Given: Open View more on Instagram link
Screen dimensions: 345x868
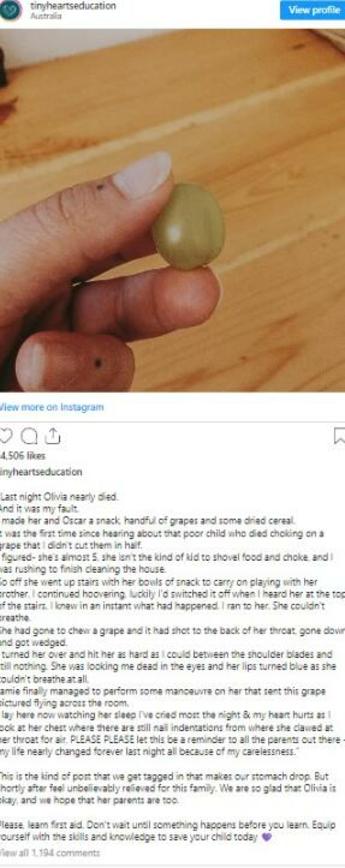Looking at the screenshot, I should (51, 407).
